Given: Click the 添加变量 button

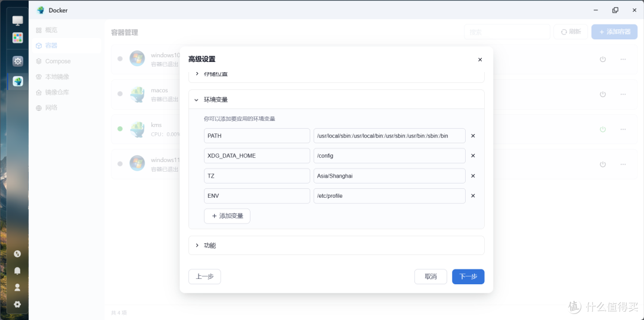Looking at the screenshot, I should [x=227, y=216].
